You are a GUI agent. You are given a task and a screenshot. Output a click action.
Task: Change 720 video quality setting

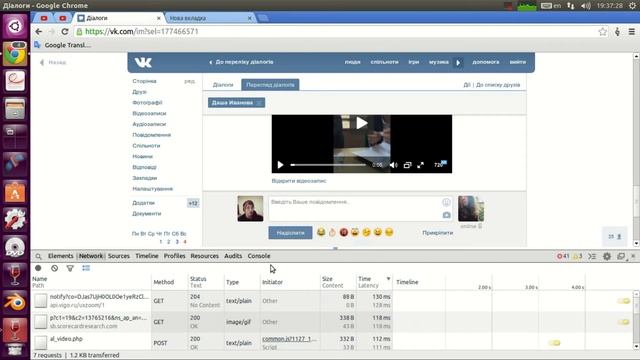[440, 164]
